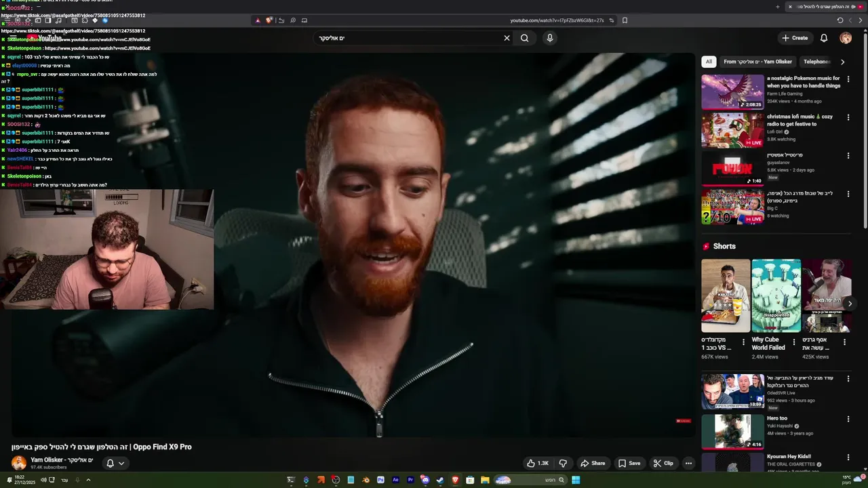Click the a nostalgic Pokemon music title
Screen dimensions: 868x488
click(x=804, y=82)
